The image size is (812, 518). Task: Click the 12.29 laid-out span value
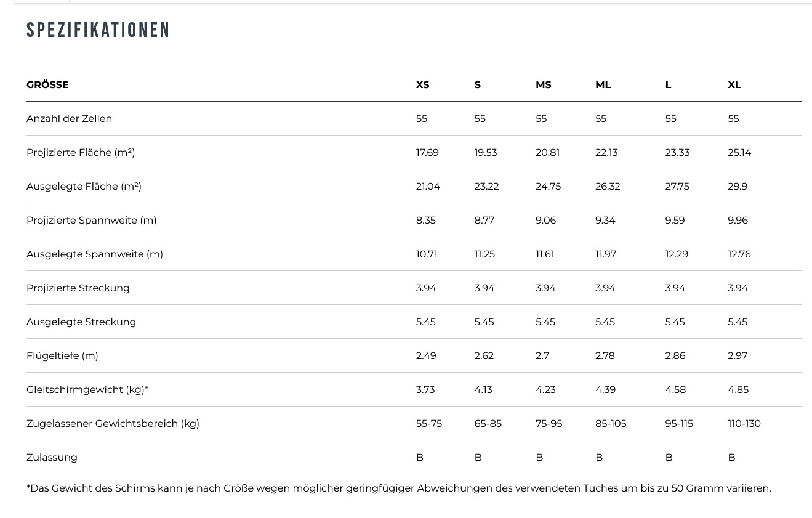tap(677, 254)
